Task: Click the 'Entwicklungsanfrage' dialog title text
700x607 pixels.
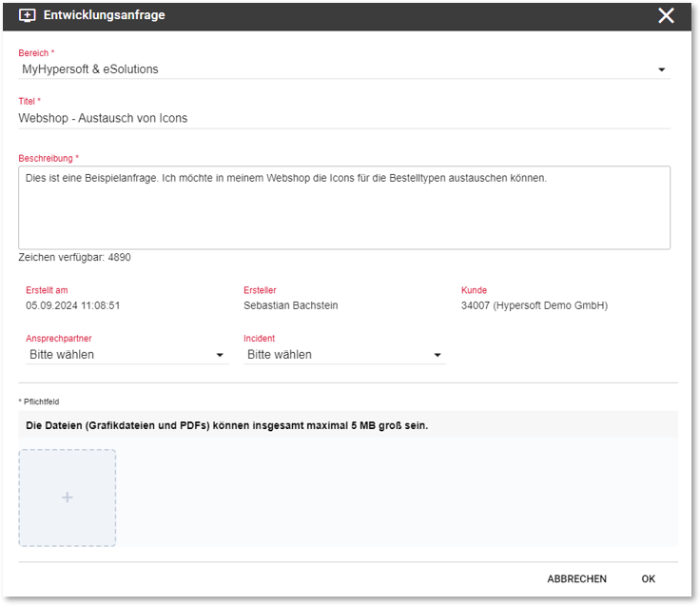Action: pyautogui.click(x=104, y=15)
